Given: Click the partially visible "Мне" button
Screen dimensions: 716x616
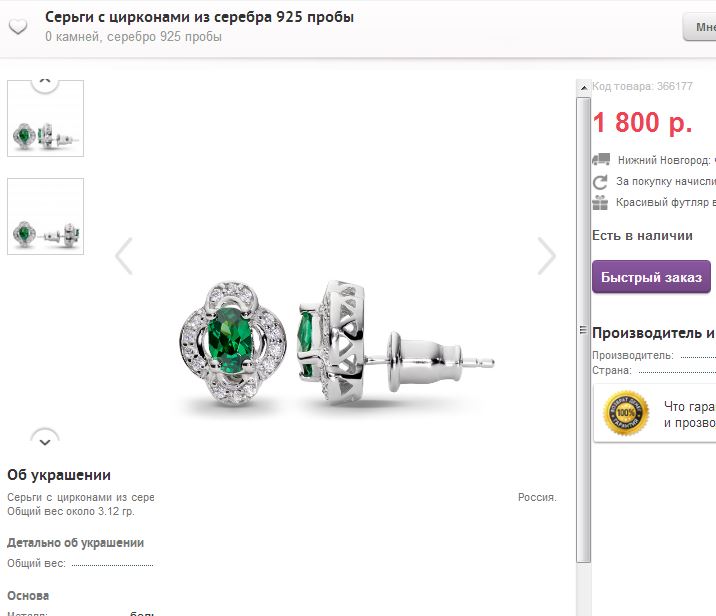Looking at the screenshot, I should click(699, 27).
